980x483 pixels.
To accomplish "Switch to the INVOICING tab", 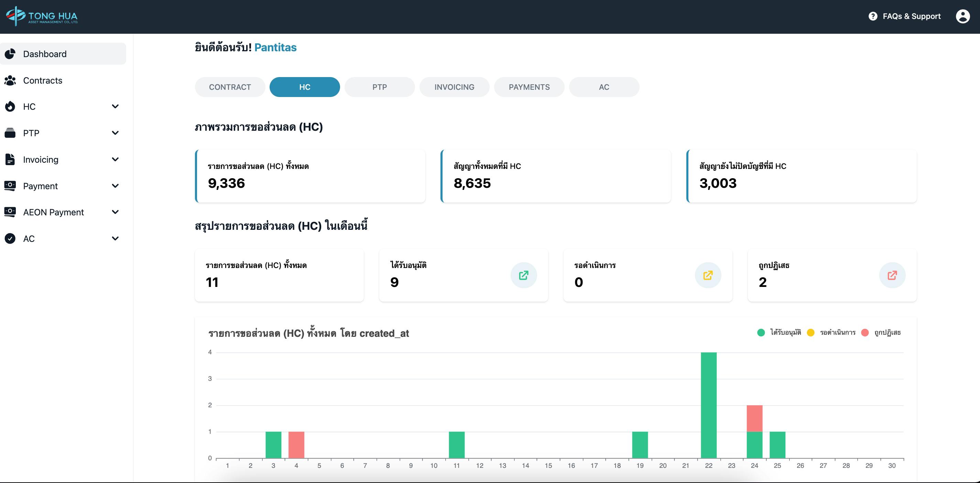I will (454, 87).
